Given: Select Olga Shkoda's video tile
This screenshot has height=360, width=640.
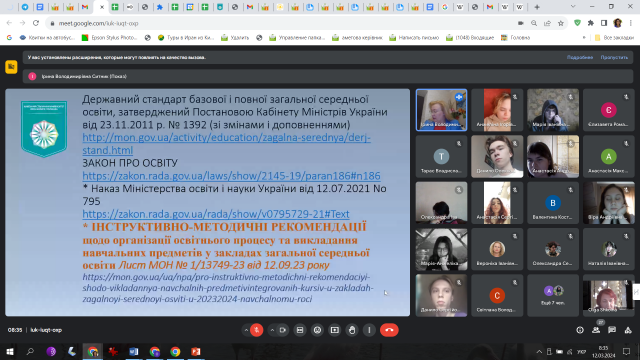Looking at the screenshot, I should (609, 295).
